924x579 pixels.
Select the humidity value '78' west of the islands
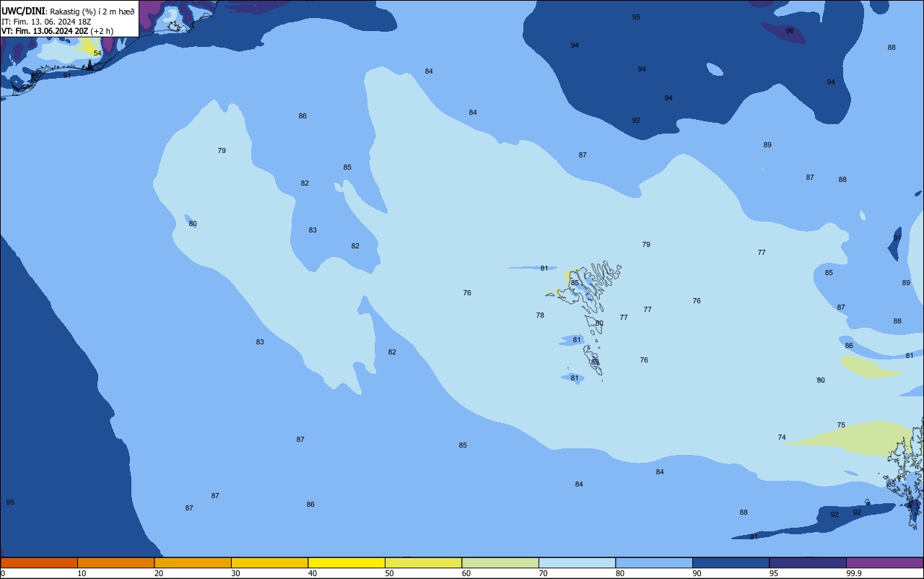(x=540, y=315)
